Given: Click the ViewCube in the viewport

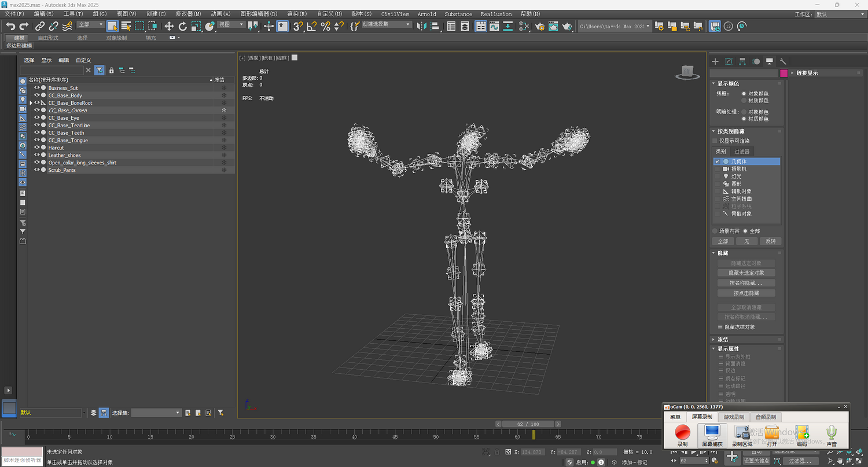Looking at the screenshot, I should pyautogui.click(x=687, y=72).
